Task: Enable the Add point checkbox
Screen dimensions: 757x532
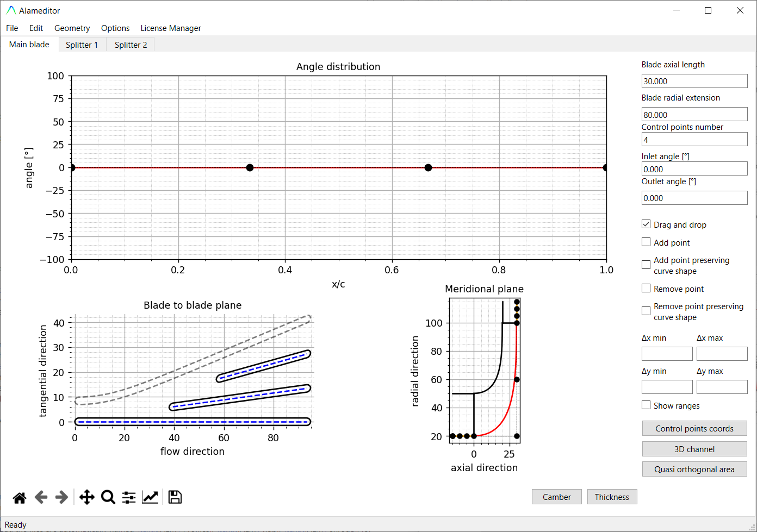Action: [646, 242]
